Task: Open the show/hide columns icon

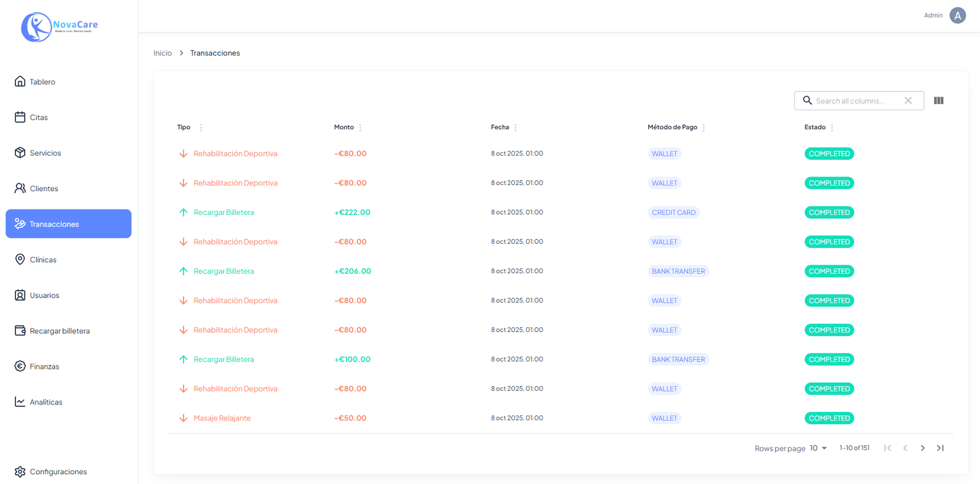Action: click(938, 100)
